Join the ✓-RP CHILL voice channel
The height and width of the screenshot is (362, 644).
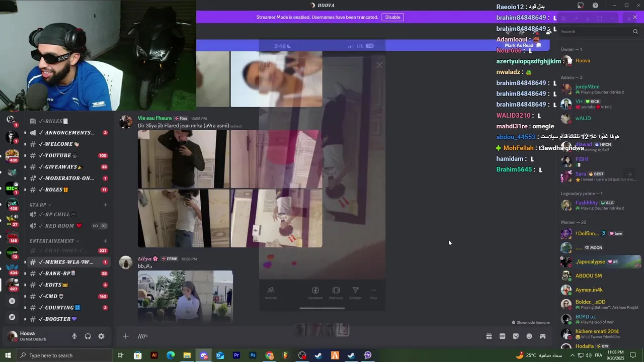coord(69,215)
